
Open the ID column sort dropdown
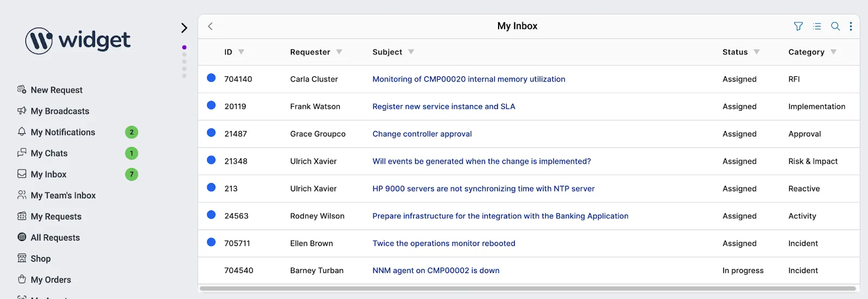(x=241, y=52)
